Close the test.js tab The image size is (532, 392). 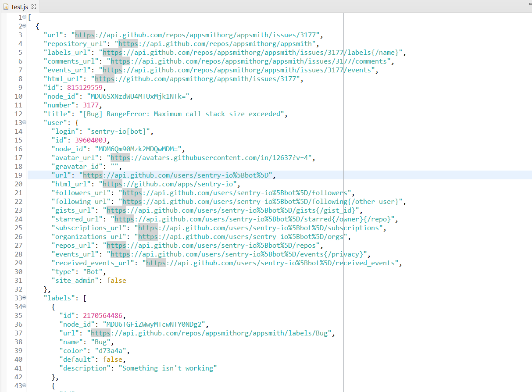pyautogui.click(x=34, y=7)
